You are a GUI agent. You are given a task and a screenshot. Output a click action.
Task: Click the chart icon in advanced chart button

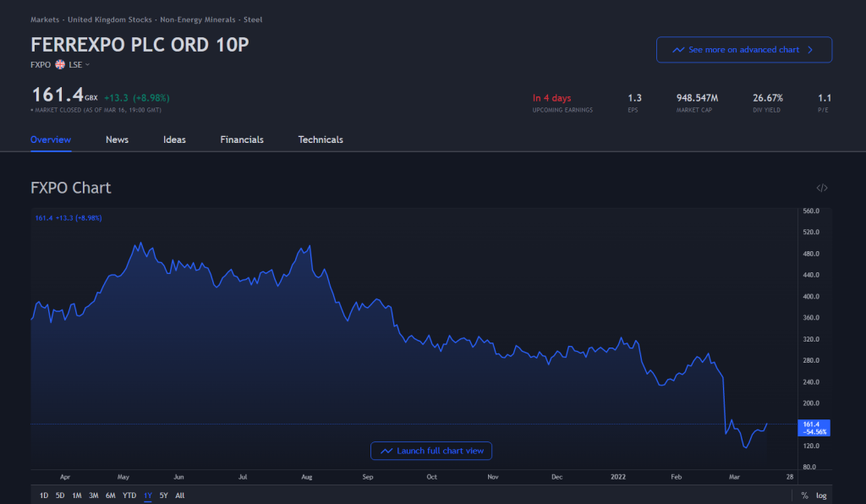pyautogui.click(x=678, y=50)
